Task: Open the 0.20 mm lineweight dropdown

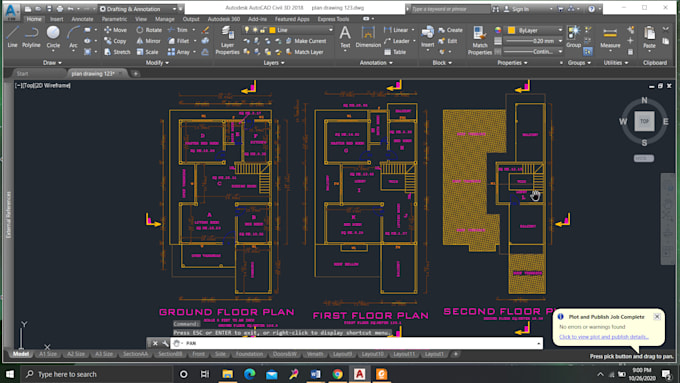Action: [x=533, y=41]
